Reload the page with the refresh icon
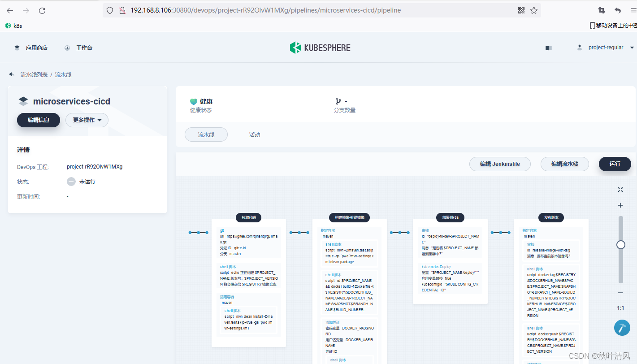 click(x=42, y=10)
